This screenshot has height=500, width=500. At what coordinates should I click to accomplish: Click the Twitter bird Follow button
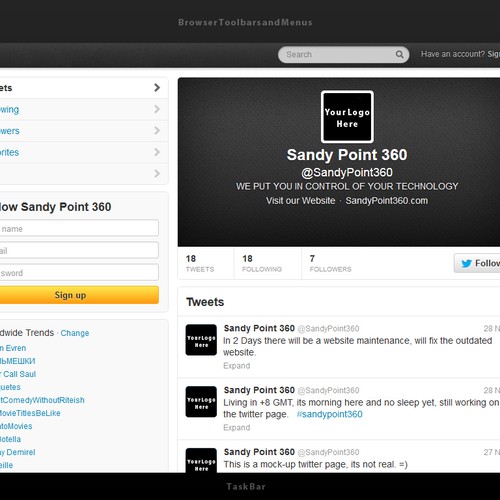click(x=477, y=263)
